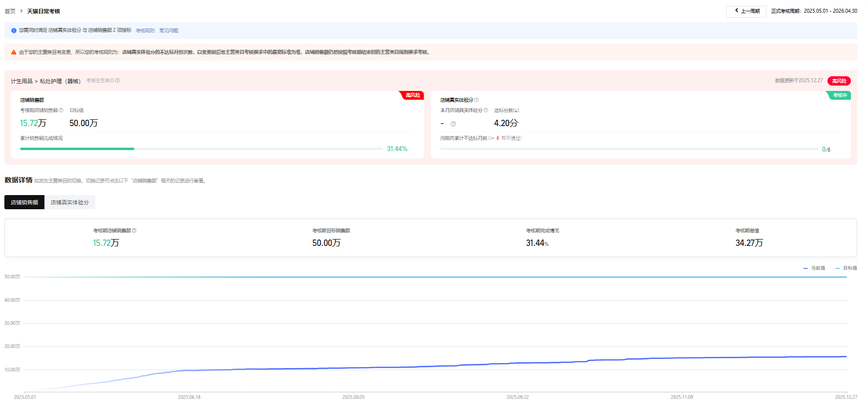This screenshot has height=418, width=868.
Task: Click help icon beside 考核期店铺销售额 in top card
Action: tap(61, 110)
